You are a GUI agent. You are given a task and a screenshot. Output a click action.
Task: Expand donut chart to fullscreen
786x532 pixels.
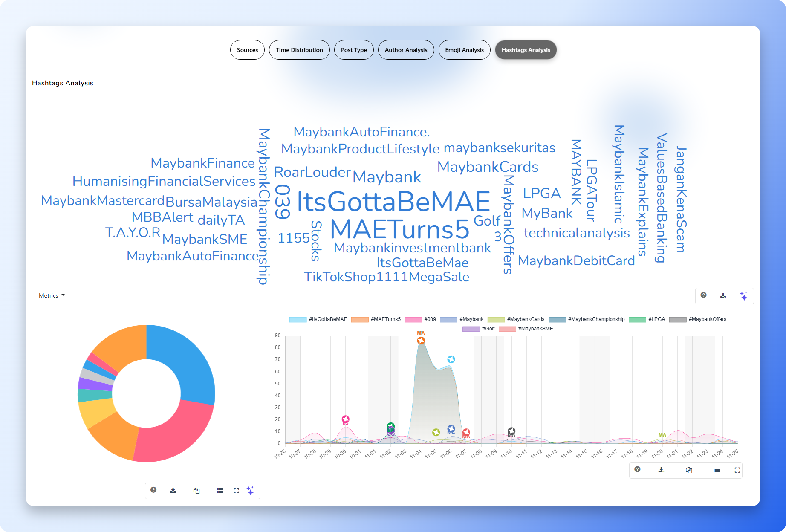[x=237, y=490]
